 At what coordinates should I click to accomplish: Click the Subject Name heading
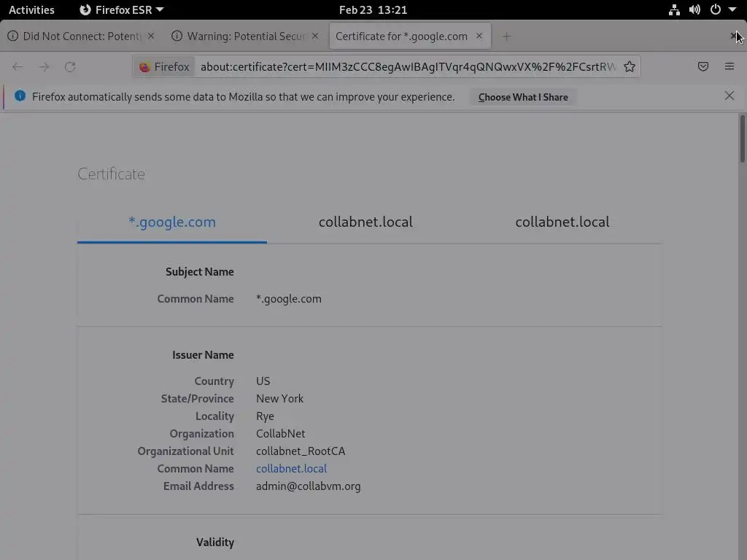200,271
